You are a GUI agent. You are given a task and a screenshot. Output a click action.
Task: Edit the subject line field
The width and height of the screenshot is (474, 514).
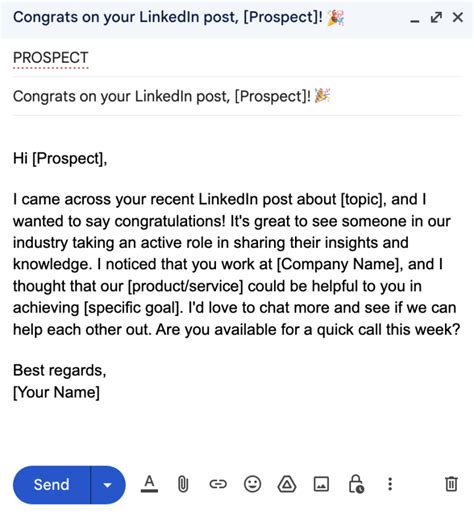pos(237,96)
